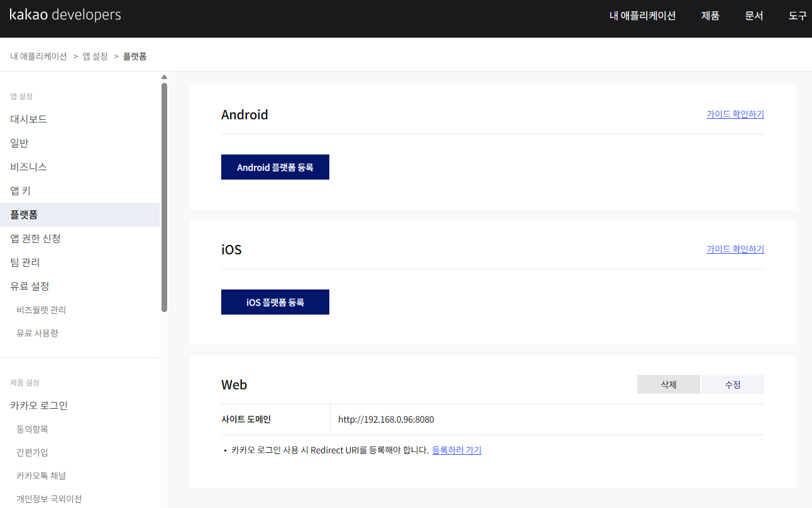Click 삭제 button in Web section
This screenshot has width=812, height=508.
point(669,384)
